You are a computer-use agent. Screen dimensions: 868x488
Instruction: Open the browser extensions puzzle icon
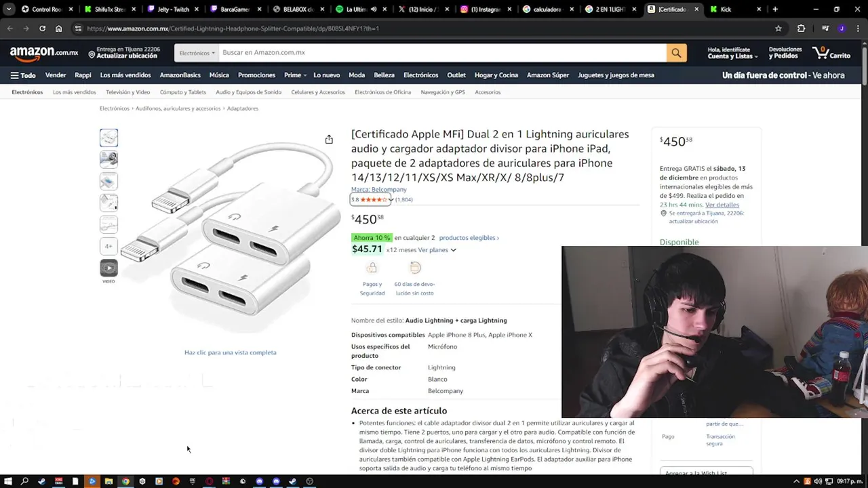pos(802,28)
